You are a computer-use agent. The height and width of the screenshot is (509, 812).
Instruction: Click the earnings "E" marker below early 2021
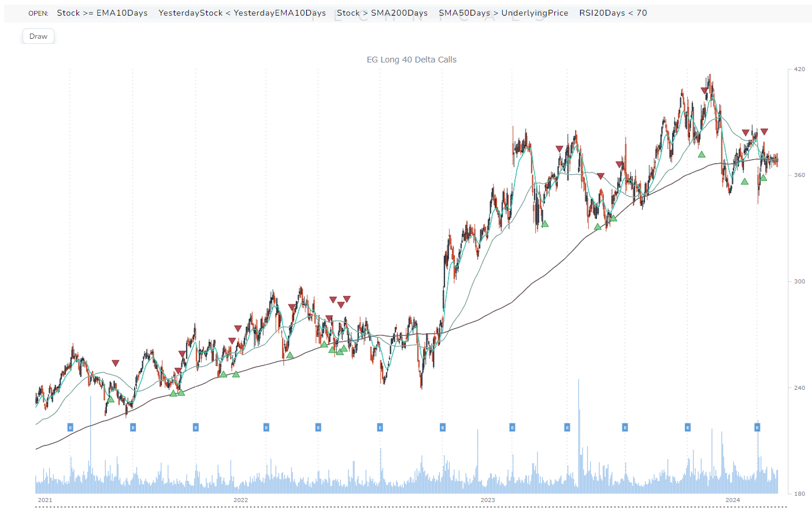70,427
